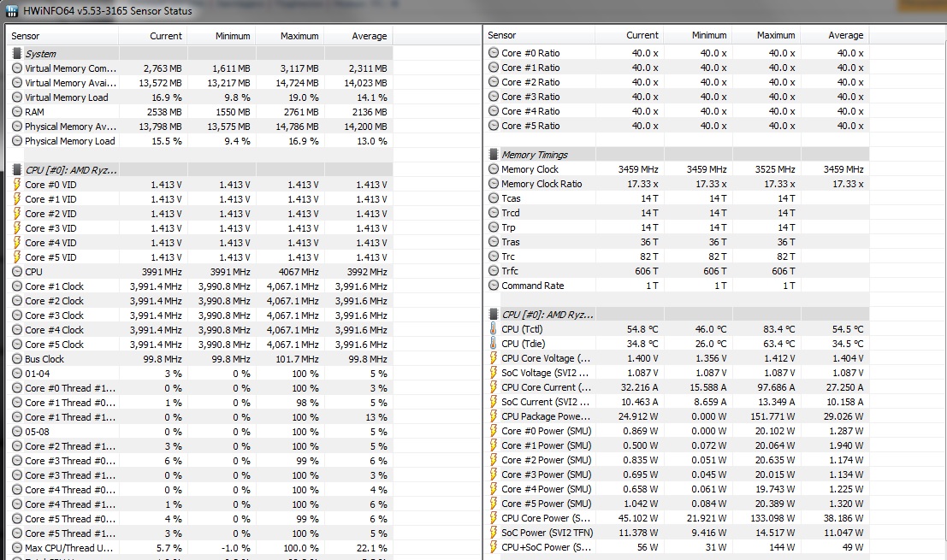Click the Average column header in right panel
This screenshot has height=560, width=947.
(x=845, y=35)
